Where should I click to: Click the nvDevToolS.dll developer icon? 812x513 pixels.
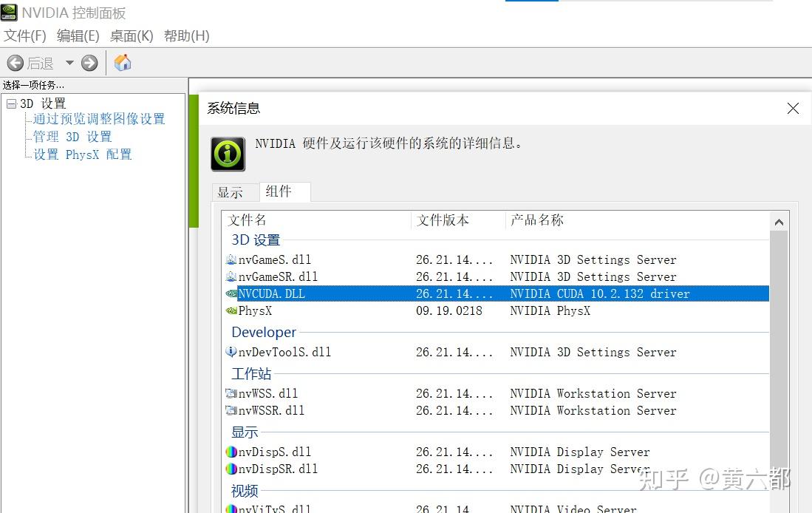click(231, 352)
